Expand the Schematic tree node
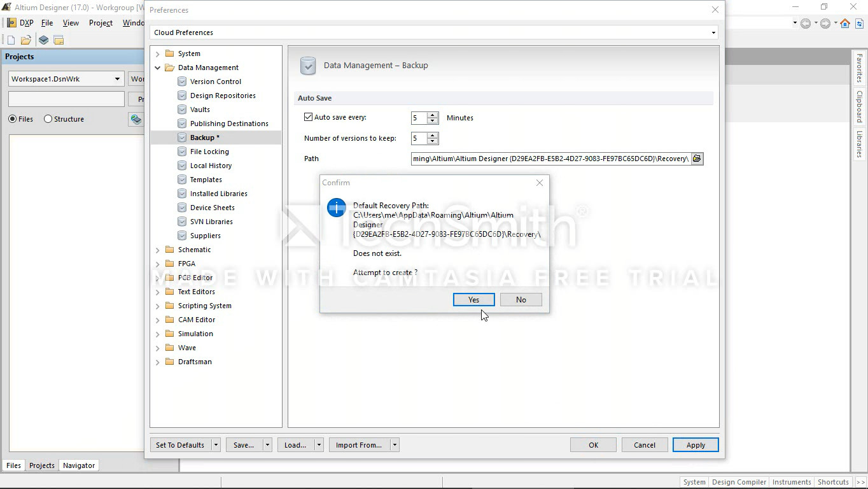The image size is (868, 489). pos(158,250)
